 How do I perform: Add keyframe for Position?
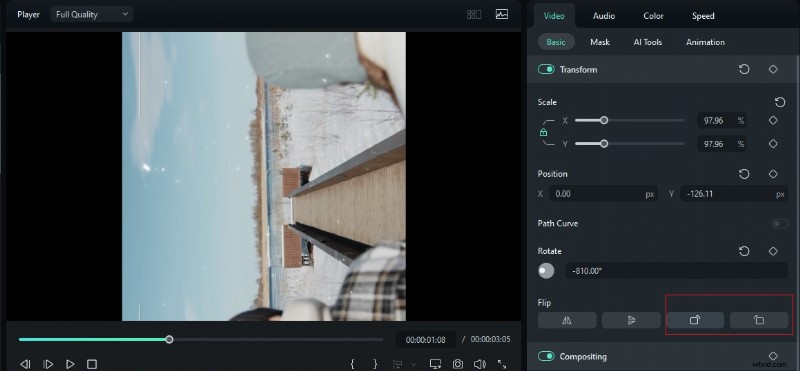[x=773, y=174]
